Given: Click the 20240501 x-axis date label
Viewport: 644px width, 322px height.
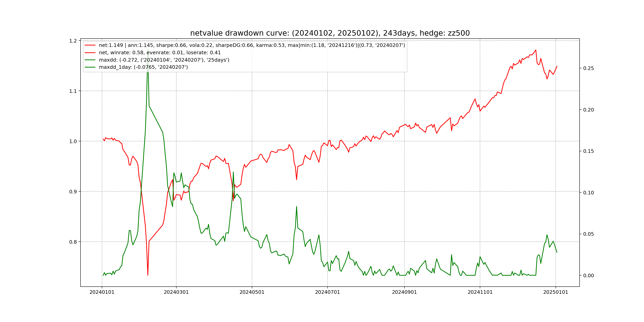Looking at the screenshot, I should (x=252, y=292).
